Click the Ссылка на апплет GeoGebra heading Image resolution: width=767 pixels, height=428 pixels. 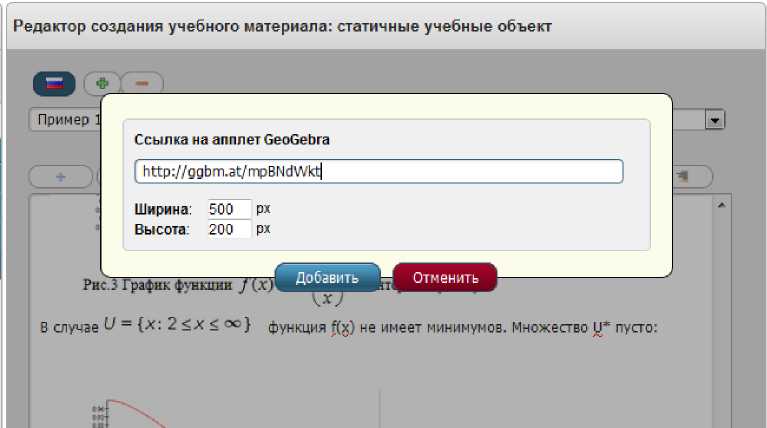click(x=232, y=140)
